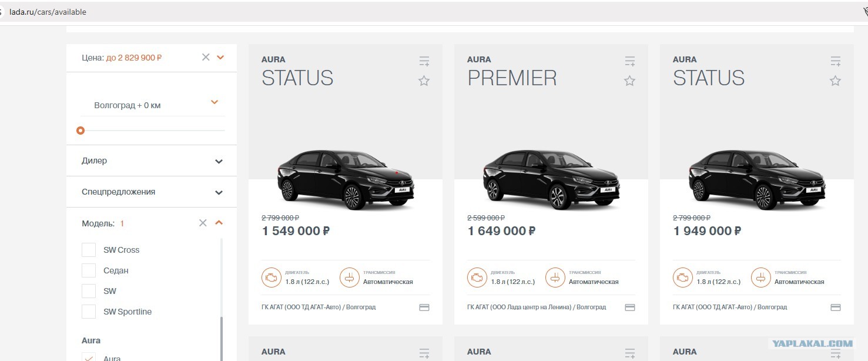Expand the Дилер filter section

click(x=152, y=161)
